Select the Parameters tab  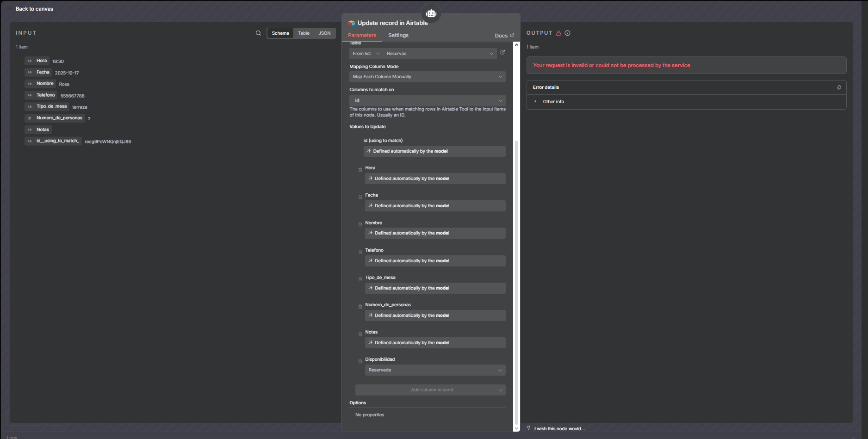click(x=362, y=36)
